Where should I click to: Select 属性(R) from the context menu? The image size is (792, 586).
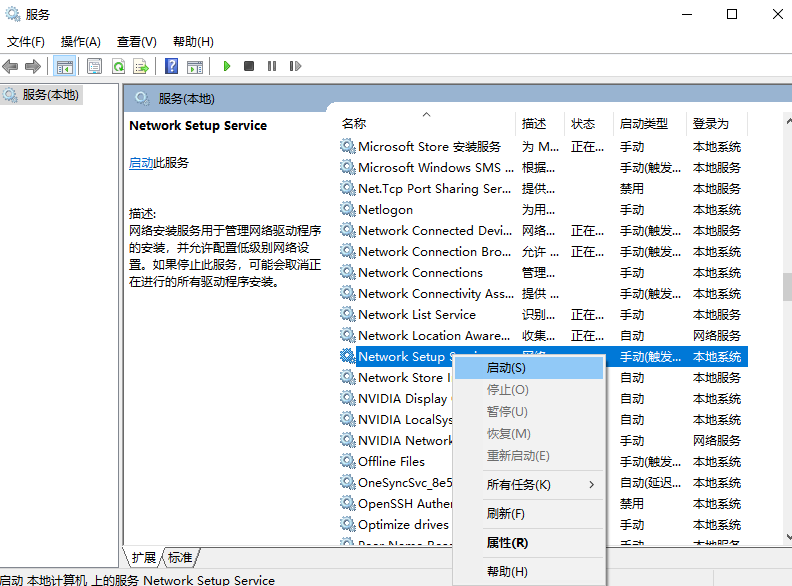click(507, 543)
